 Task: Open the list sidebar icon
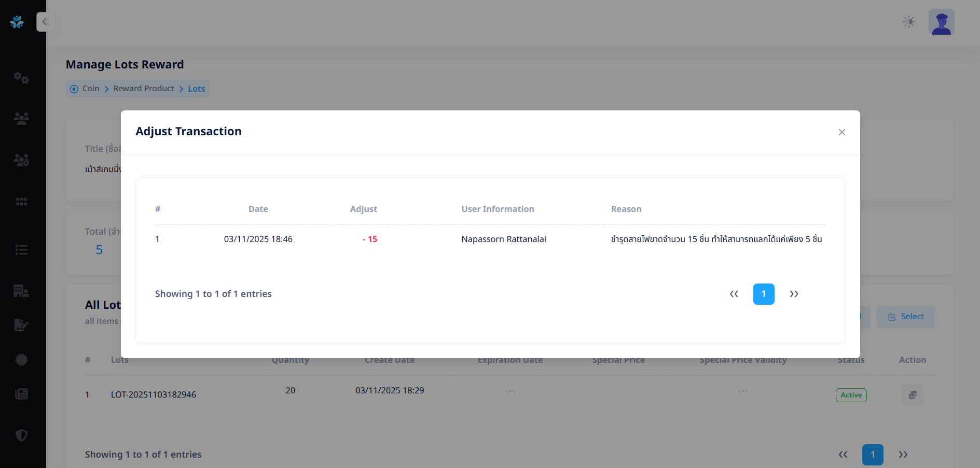click(x=21, y=250)
